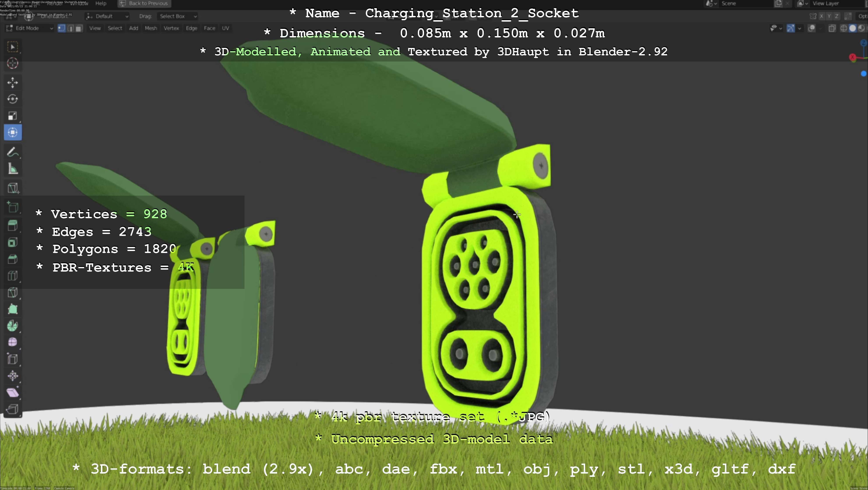Open the Select menu
The width and height of the screenshot is (868, 490).
point(115,28)
